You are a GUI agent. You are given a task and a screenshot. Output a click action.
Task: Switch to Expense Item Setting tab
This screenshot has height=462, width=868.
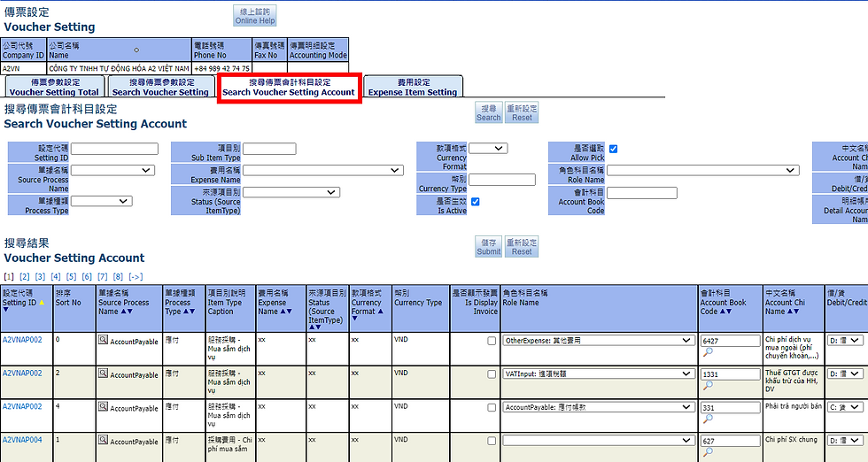[413, 87]
